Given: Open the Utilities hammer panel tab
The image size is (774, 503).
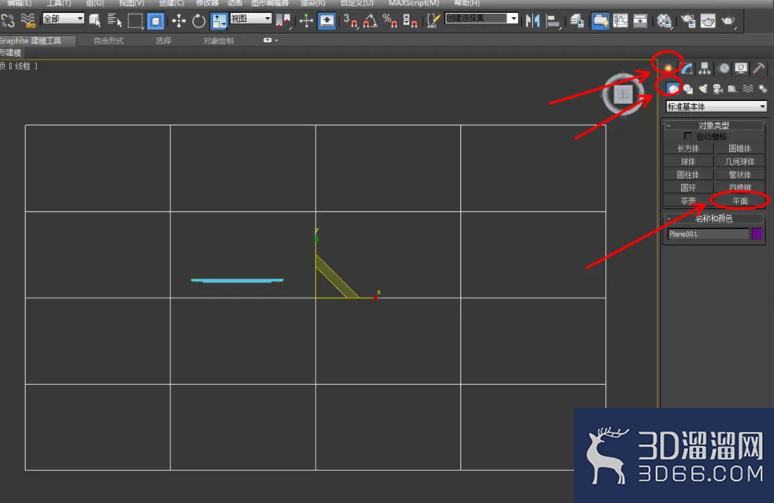Looking at the screenshot, I should [759, 68].
